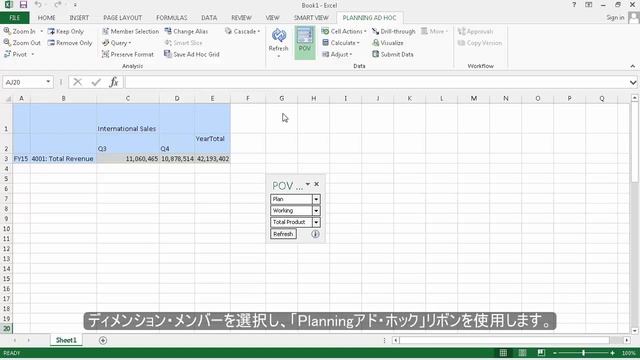Open the Name Box dropdown arrow

point(48,82)
